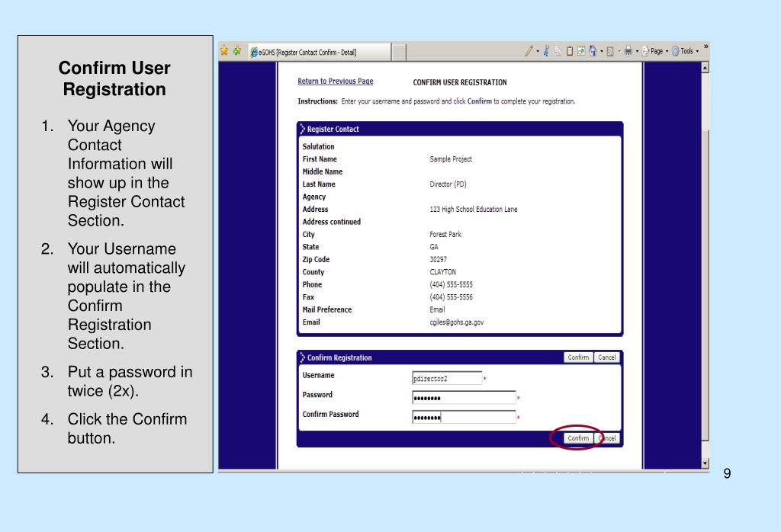Select the '(404) 555-5555' phone value
Screen dimensions: 781x532
click(452, 284)
